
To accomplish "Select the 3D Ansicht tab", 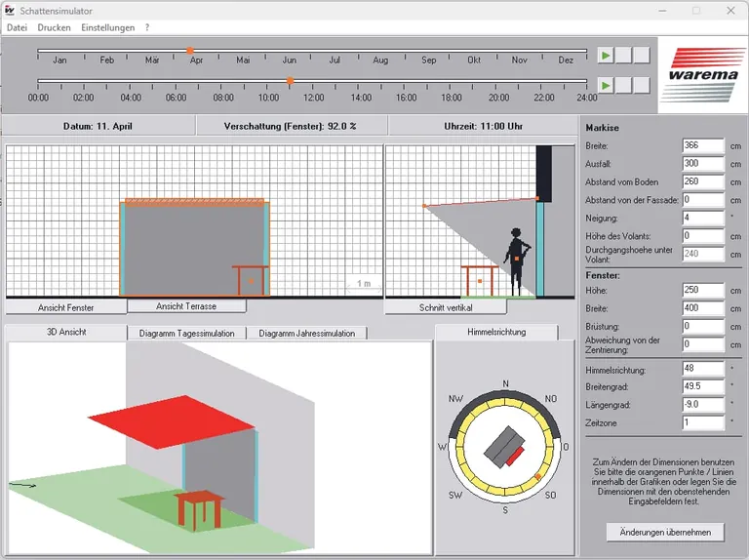I will (x=66, y=332).
